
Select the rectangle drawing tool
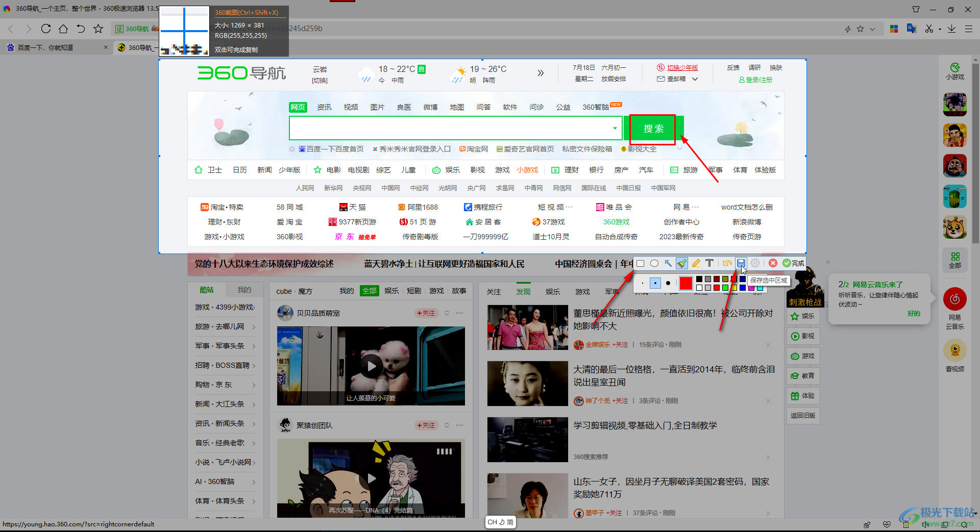click(x=640, y=263)
